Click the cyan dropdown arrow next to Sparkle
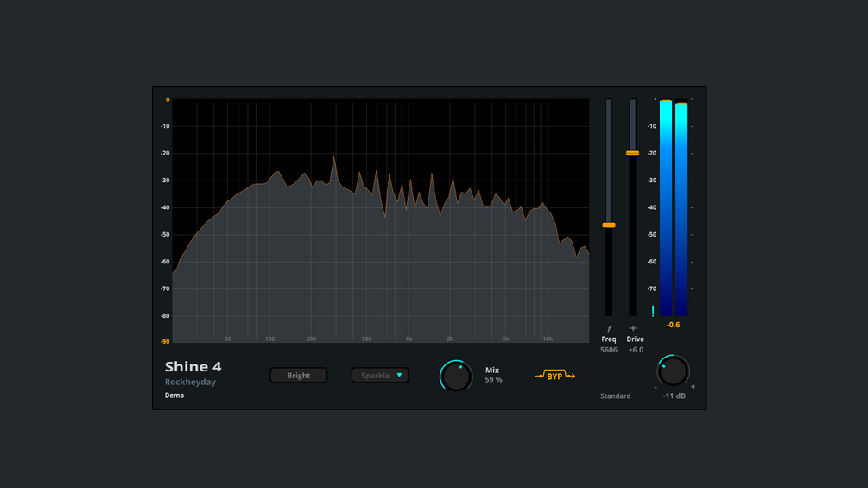The width and height of the screenshot is (868, 488). coord(399,375)
